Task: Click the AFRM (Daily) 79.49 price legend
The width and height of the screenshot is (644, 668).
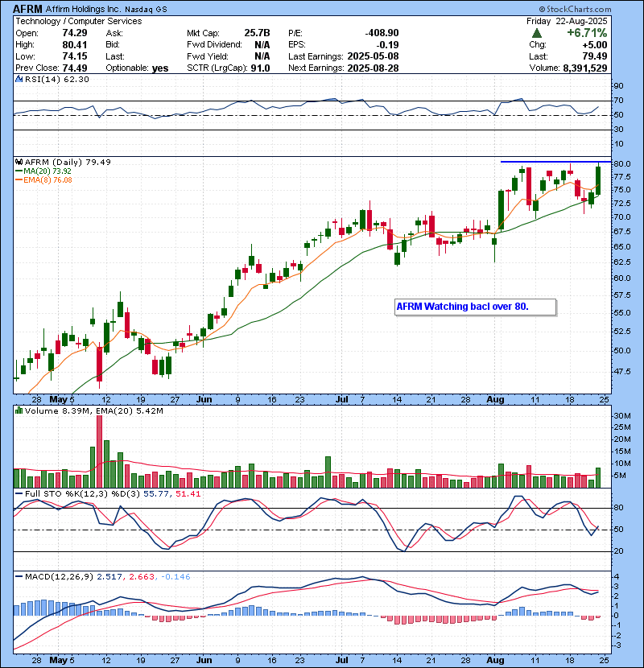Action: tap(68, 162)
